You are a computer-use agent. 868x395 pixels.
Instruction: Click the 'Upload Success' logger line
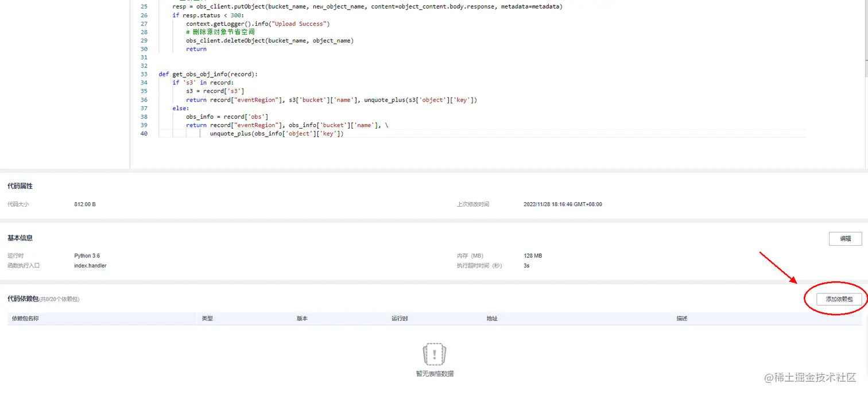[x=258, y=24]
